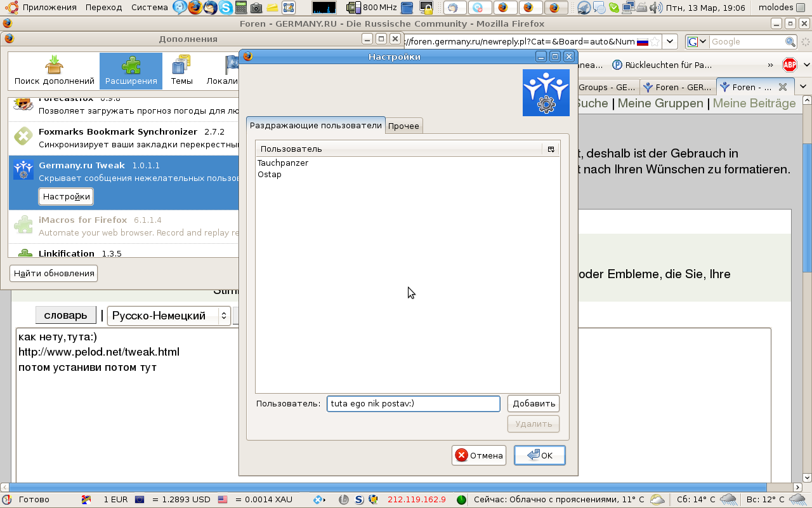Click the bookmark star in the address bar
The image size is (812, 508).
pos(655,42)
